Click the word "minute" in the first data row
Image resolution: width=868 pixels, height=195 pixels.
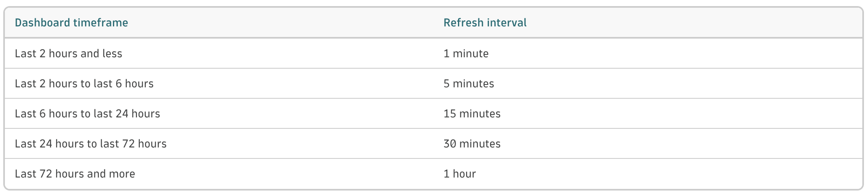coord(471,54)
